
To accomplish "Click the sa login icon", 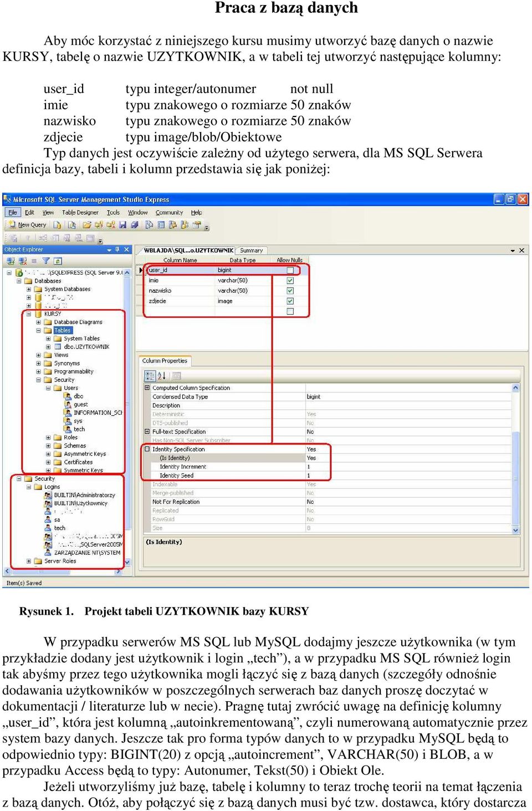I will pyautogui.click(x=48, y=520).
